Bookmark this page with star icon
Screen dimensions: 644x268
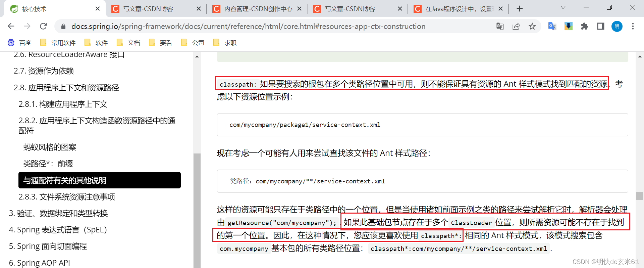click(532, 26)
